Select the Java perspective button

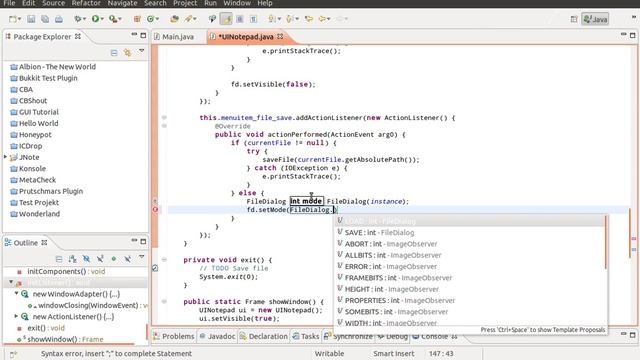[595, 19]
